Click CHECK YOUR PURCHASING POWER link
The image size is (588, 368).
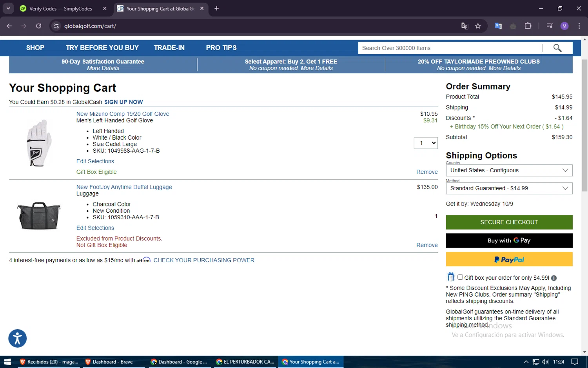(x=204, y=260)
